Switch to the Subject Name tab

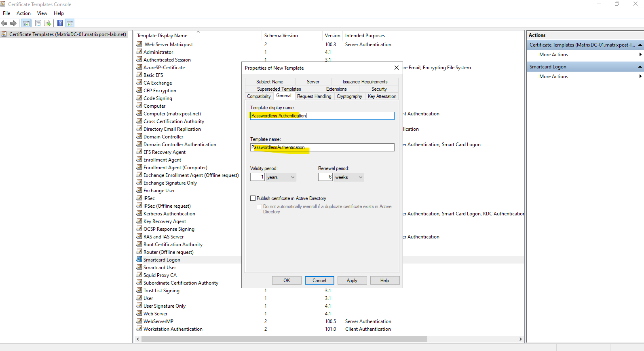pos(270,82)
